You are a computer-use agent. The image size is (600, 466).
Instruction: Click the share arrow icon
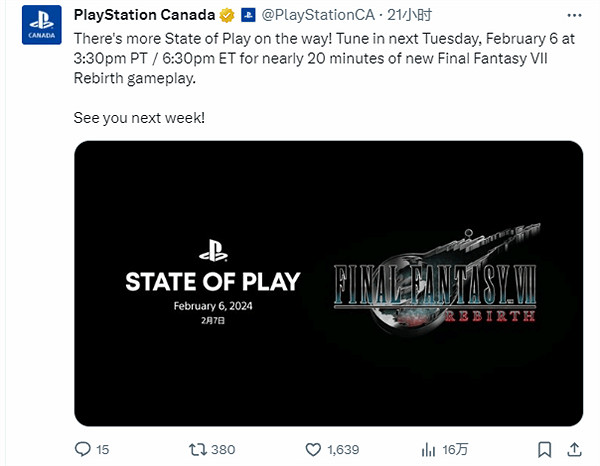pyautogui.click(x=573, y=449)
